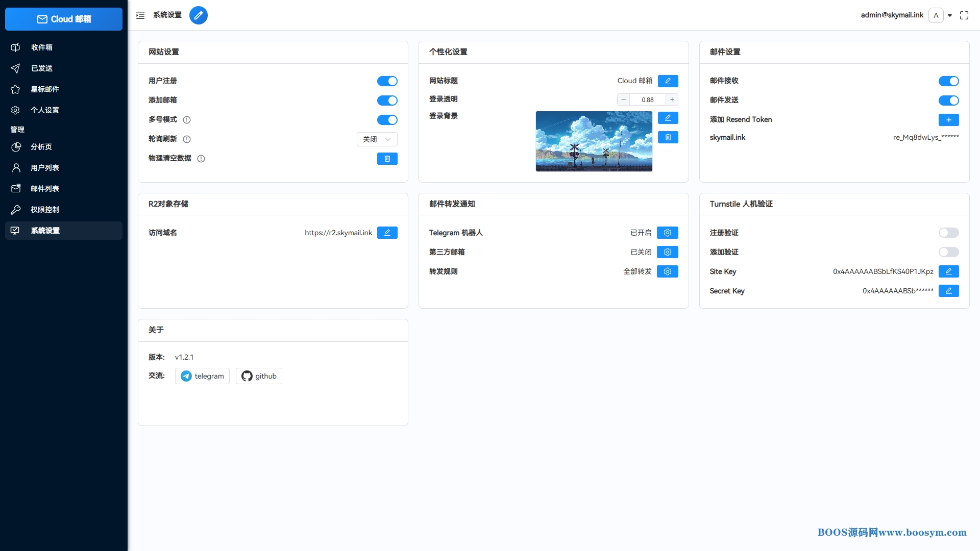
Task: Add Resend Token with plus button
Action: 948,120
